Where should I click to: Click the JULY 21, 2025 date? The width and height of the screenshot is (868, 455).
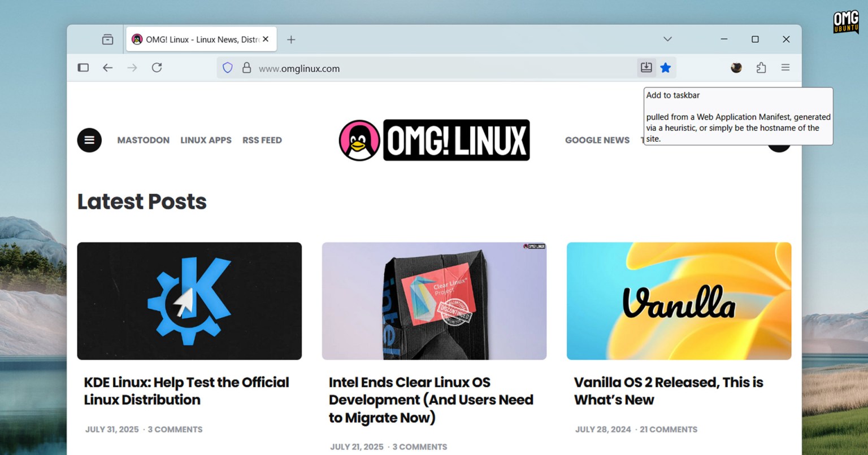pyautogui.click(x=357, y=447)
